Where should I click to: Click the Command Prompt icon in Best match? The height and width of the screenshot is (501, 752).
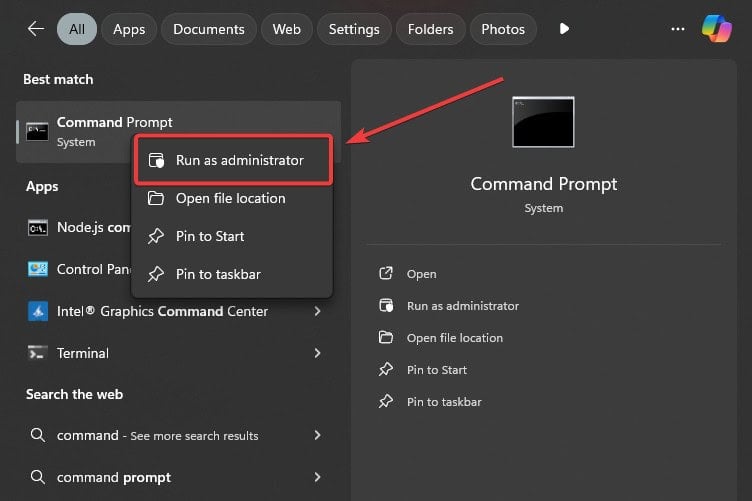[x=37, y=131]
